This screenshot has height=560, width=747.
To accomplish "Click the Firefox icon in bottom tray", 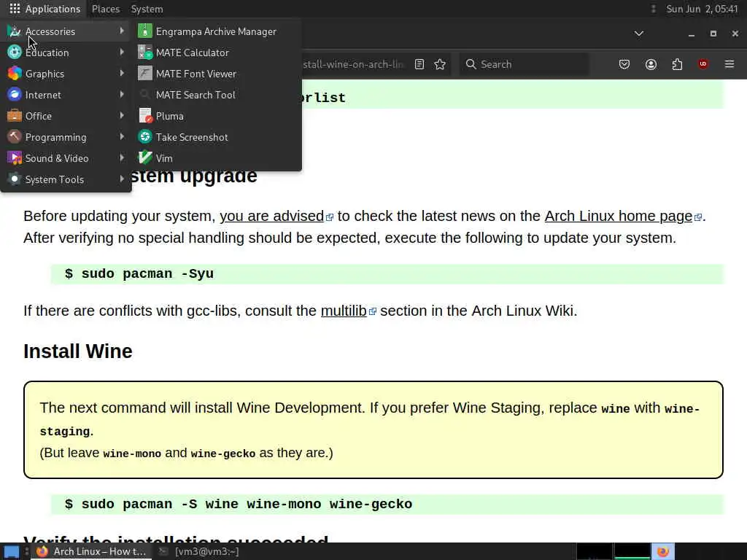I will pyautogui.click(x=662, y=551).
